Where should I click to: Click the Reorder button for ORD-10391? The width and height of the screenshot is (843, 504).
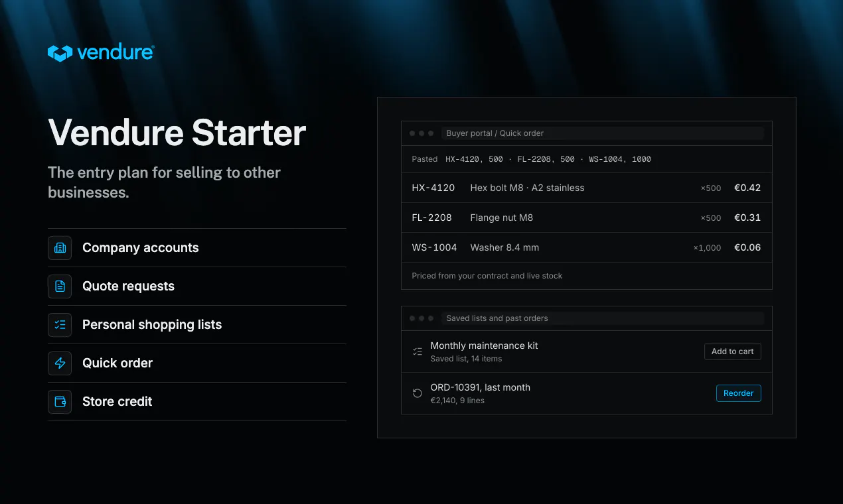[738, 393]
